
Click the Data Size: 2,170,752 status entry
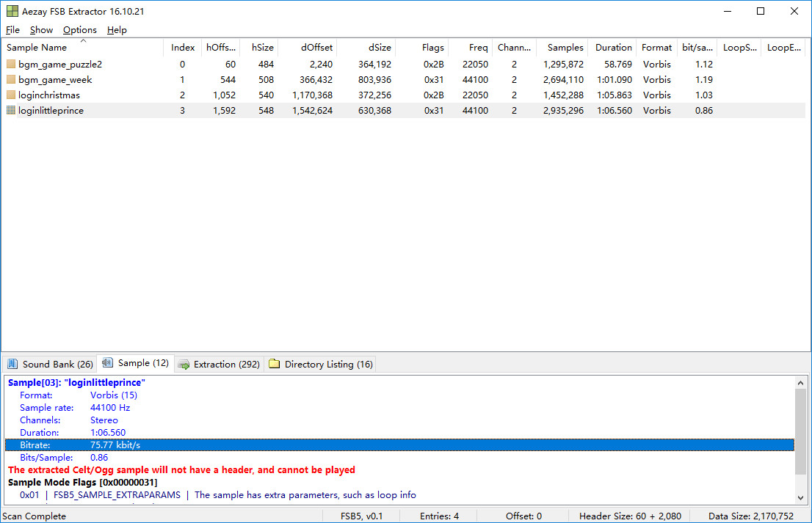tap(751, 516)
